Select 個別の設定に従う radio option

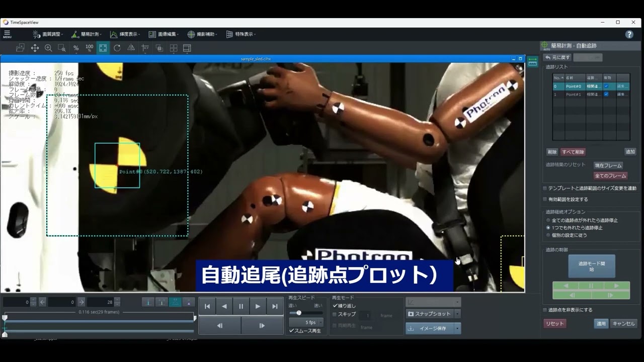coord(548,235)
